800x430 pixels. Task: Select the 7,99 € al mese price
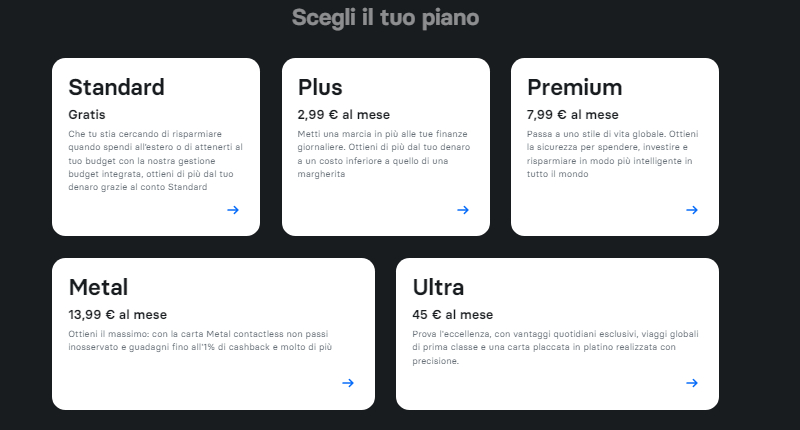[572, 115]
